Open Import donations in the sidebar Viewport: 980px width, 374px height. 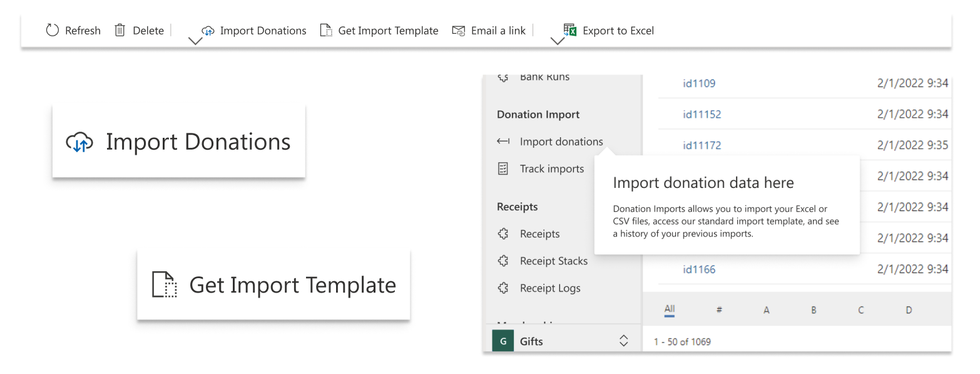561,142
